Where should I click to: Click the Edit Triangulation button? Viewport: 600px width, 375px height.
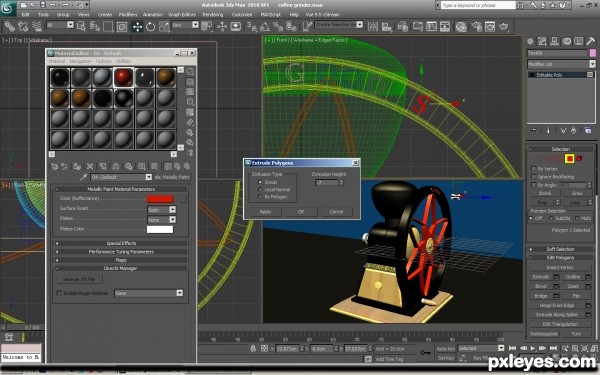click(x=560, y=324)
